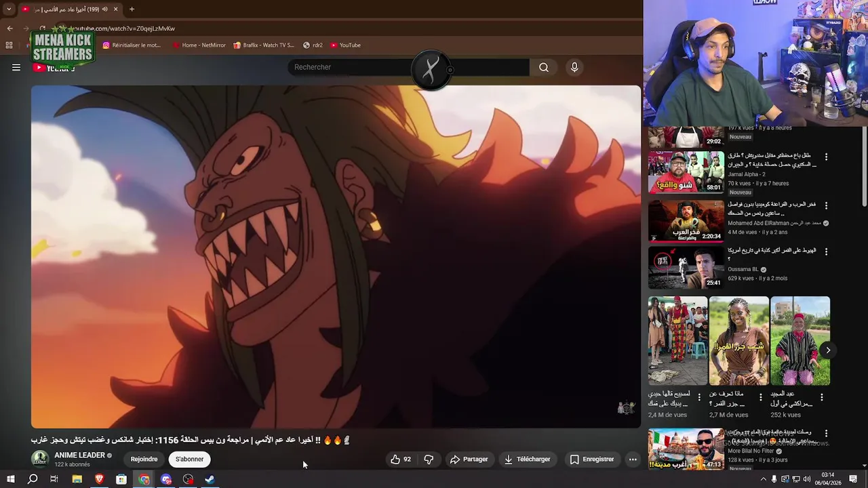The width and height of the screenshot is (868, 488).
Task: Open Braflix - Watch TV bookmark
Action: tap(264, 45)
